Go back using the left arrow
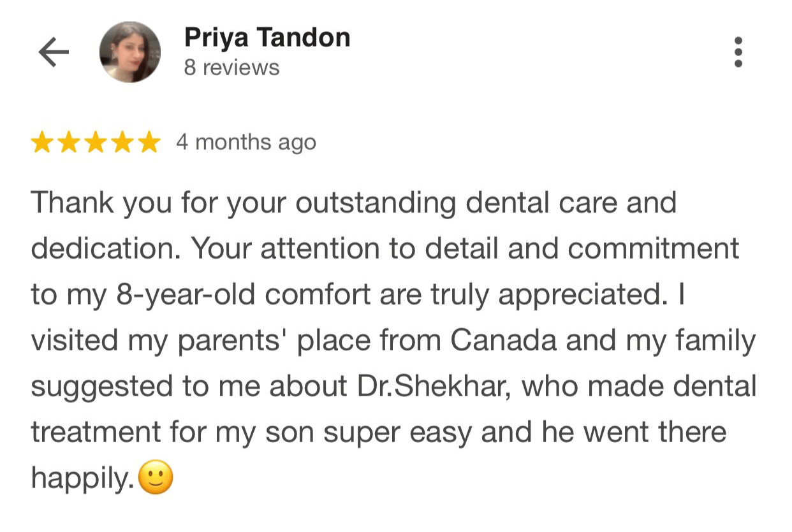Image resolution: width=792 pixels, height=532 pixels. tap(54, 52)
